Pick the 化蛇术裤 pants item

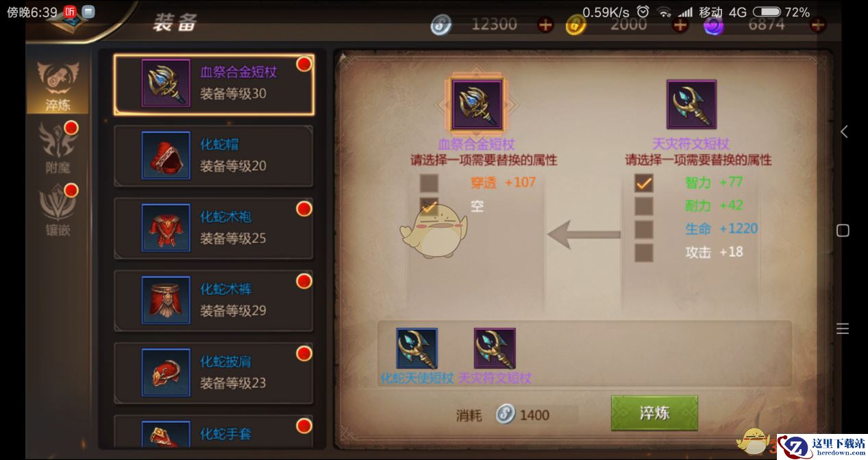pyautogui.click(x=214, y=300)
